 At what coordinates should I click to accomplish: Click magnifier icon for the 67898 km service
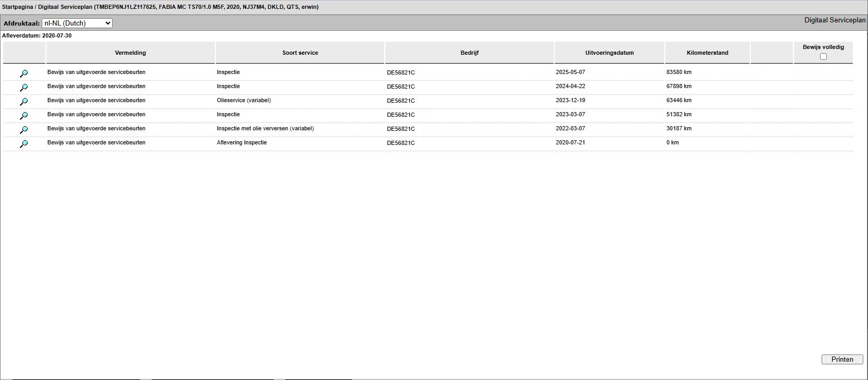24,88
